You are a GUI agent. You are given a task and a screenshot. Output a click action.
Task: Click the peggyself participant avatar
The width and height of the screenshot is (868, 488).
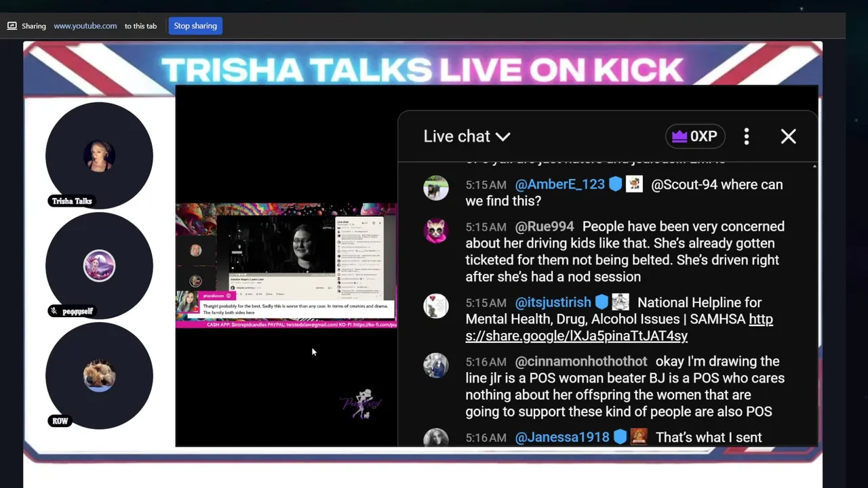(x=99, y=266)
